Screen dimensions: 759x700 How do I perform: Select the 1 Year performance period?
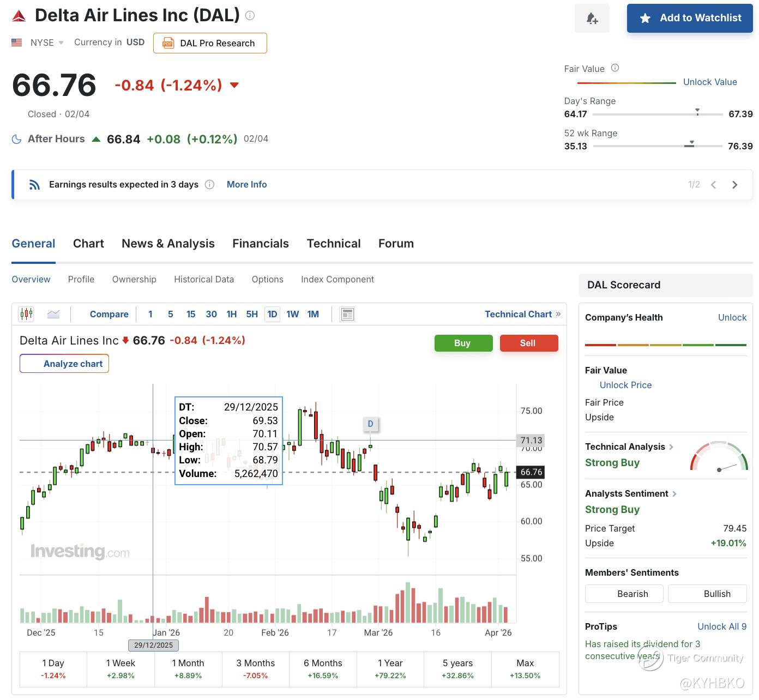pos(390,669)
